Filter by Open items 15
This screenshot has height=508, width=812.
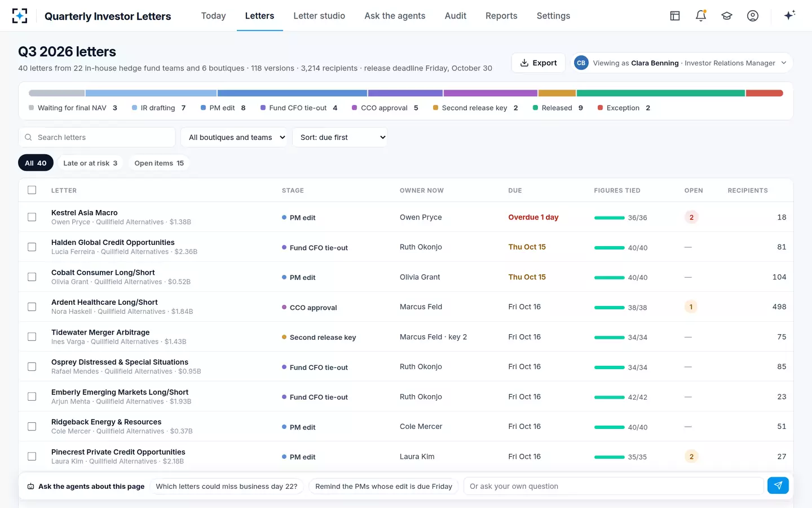pyautogui.click(x=159, y=163)
